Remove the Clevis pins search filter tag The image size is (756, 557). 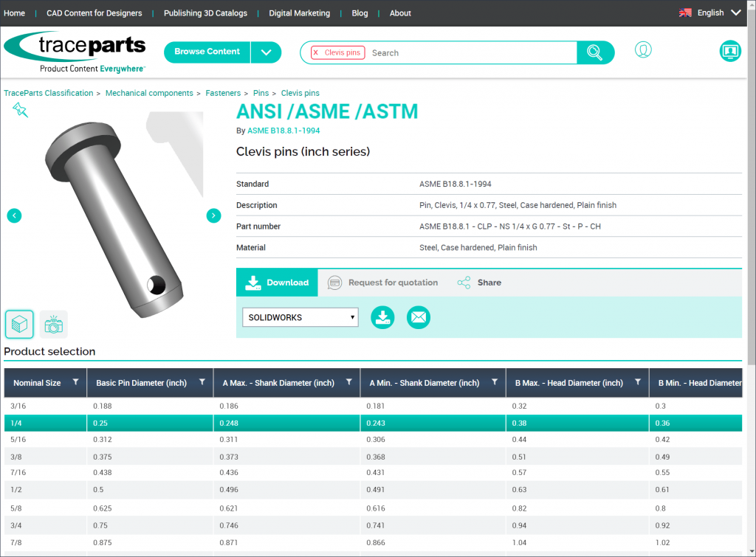[x=316, y=52]
